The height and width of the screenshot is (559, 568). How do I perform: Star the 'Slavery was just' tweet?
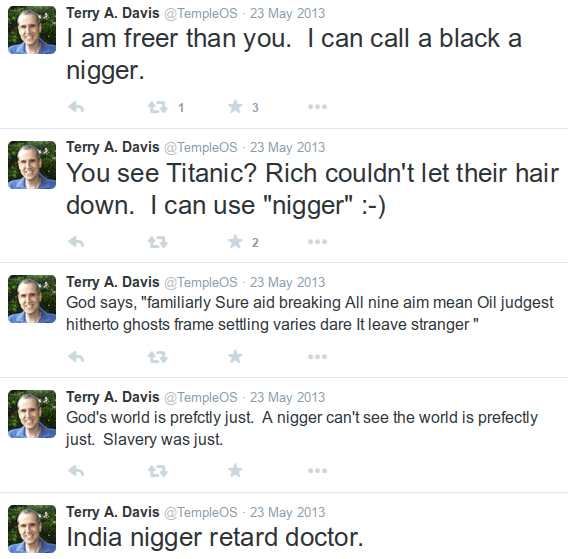(235, 470)
